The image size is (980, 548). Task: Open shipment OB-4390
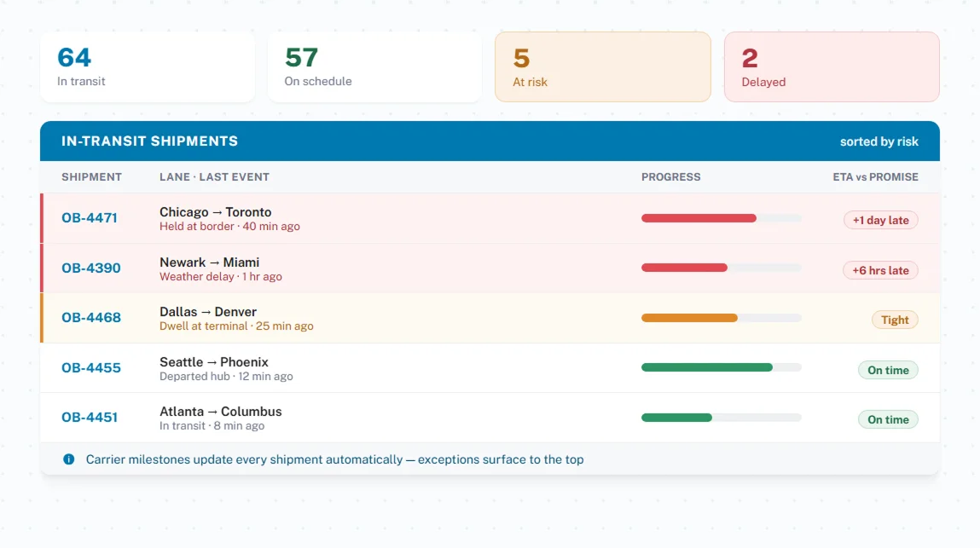point(90,268)
